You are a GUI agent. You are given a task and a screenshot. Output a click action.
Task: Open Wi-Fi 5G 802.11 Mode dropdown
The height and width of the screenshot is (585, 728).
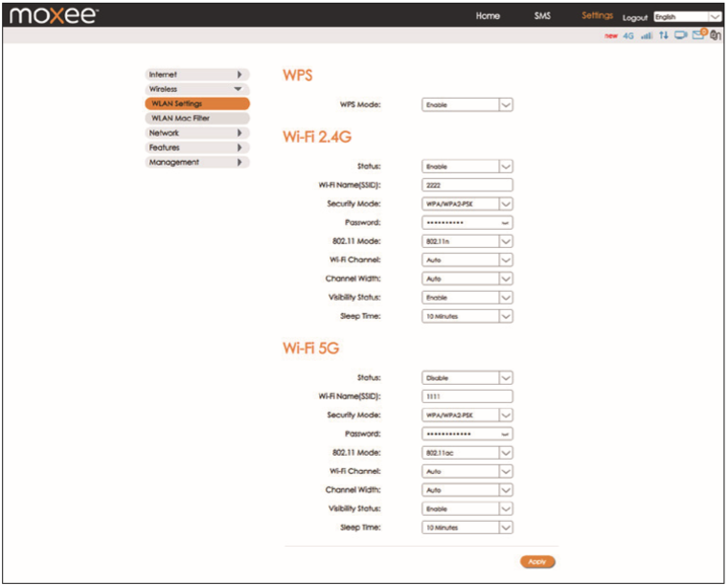(467, 453)
